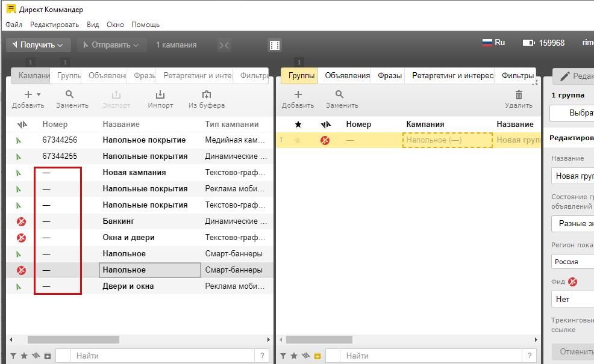Screen dimensions: 594x364
Task: Click campaigns horizontal scrollbar thumb
Action: click(x=73, y=340)
